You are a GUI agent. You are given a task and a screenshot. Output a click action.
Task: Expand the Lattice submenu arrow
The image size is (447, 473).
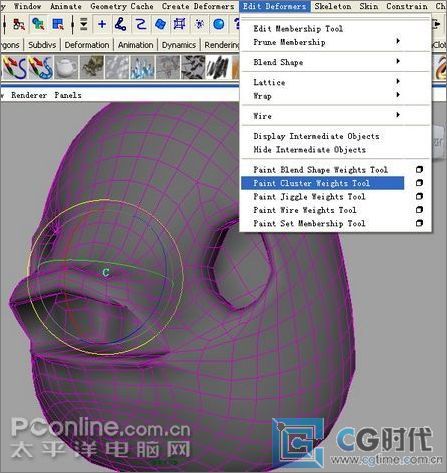398,81
